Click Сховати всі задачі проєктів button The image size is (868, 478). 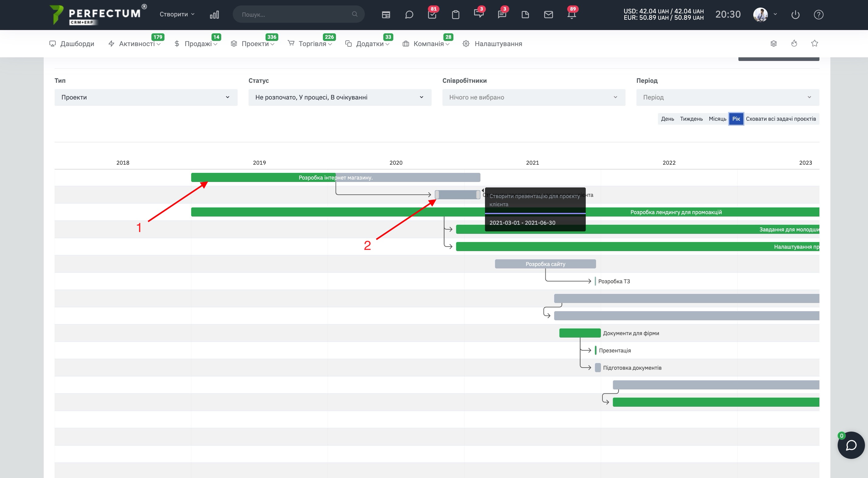(781, 119)
